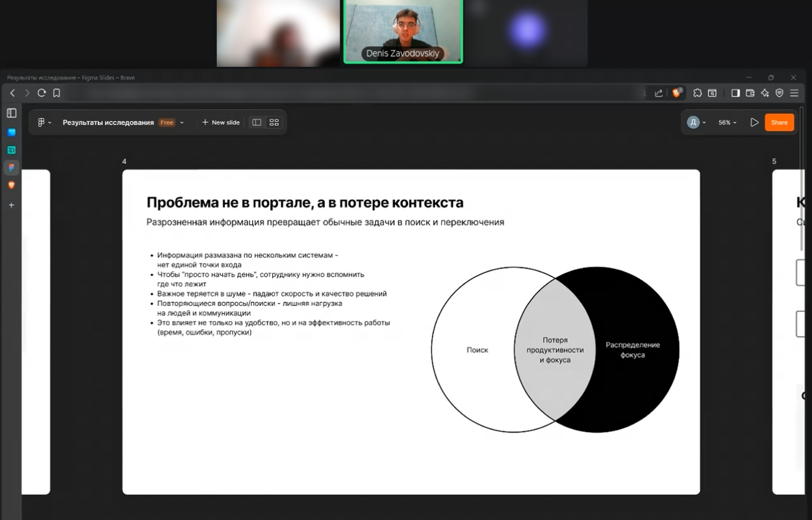Open the 56% zoom level dropdown
This screenshot has width=812, height=520.
pos(727,122)
